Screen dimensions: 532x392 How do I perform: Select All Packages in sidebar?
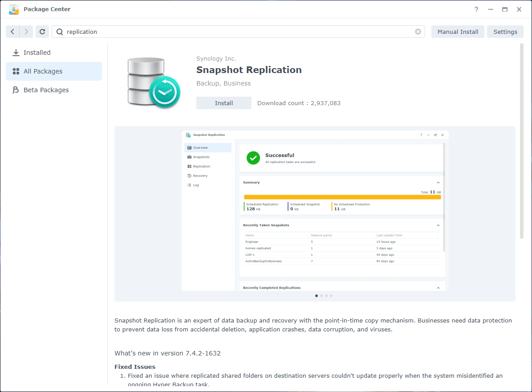point(54,71)
